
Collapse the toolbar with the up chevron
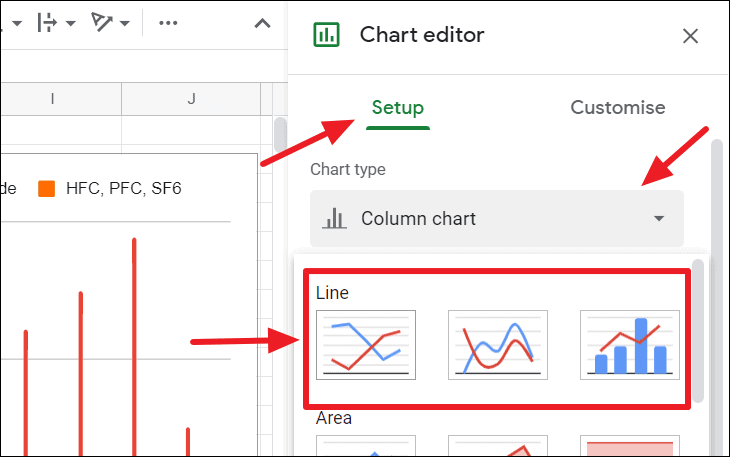pos(262,23)
